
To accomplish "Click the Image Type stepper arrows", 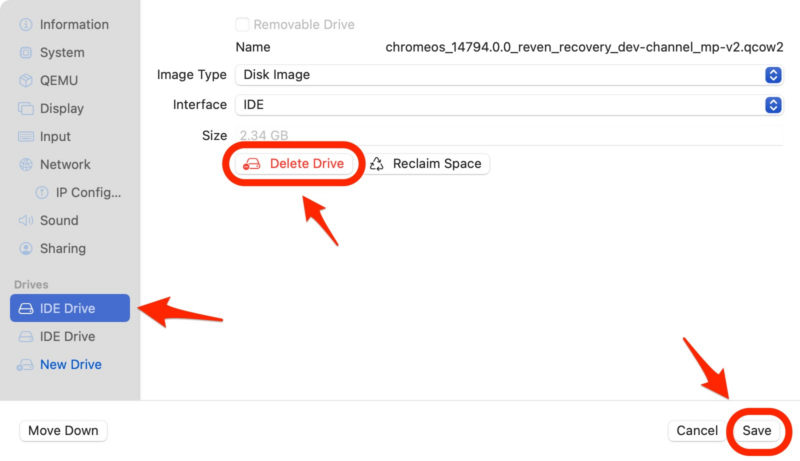I will click(x=773, y=75).
